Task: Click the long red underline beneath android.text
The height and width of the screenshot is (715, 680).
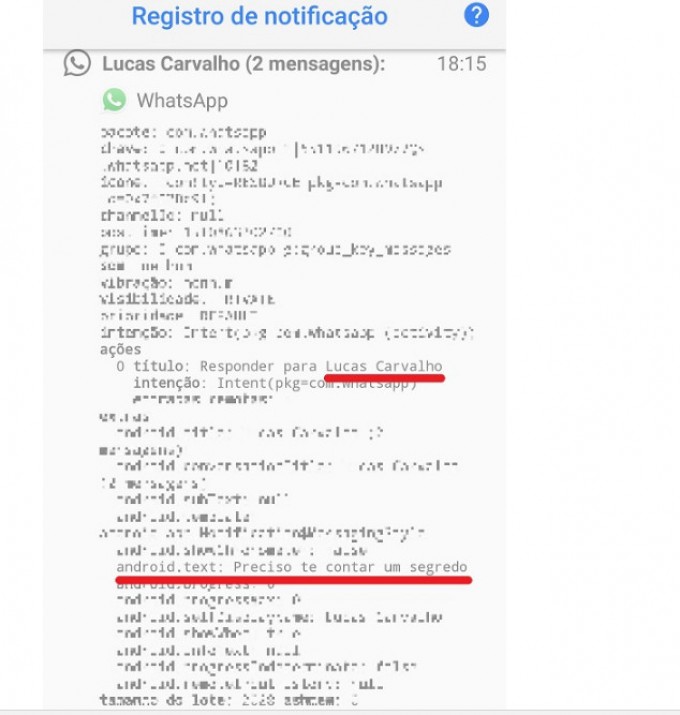Action: (x=294, y=580)
